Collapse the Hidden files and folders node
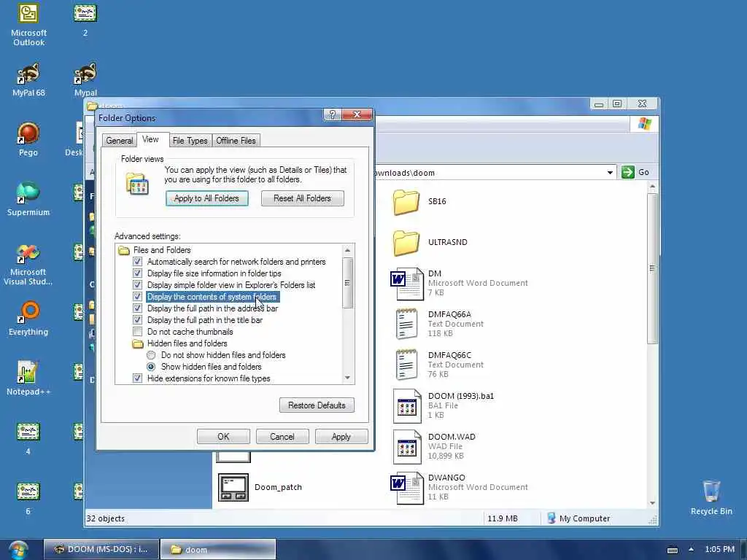Screen dimensions: 747x560 tap(138, 343)
